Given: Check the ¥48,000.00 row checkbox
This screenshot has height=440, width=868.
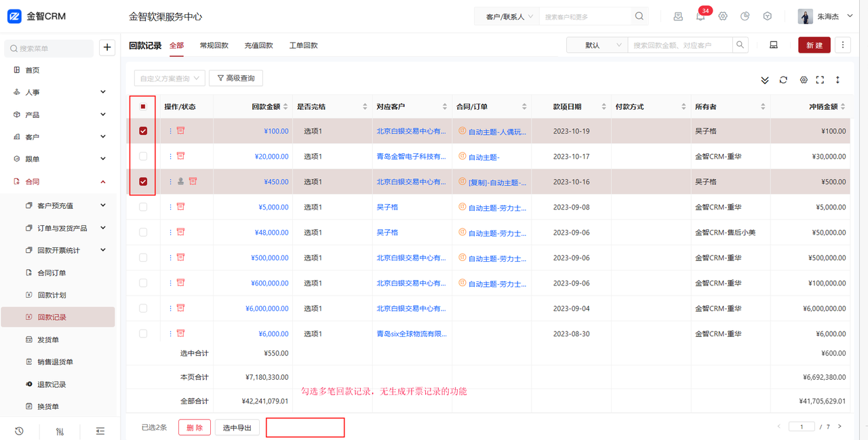Looking at the screenshot, I should (x=143, y=232).
